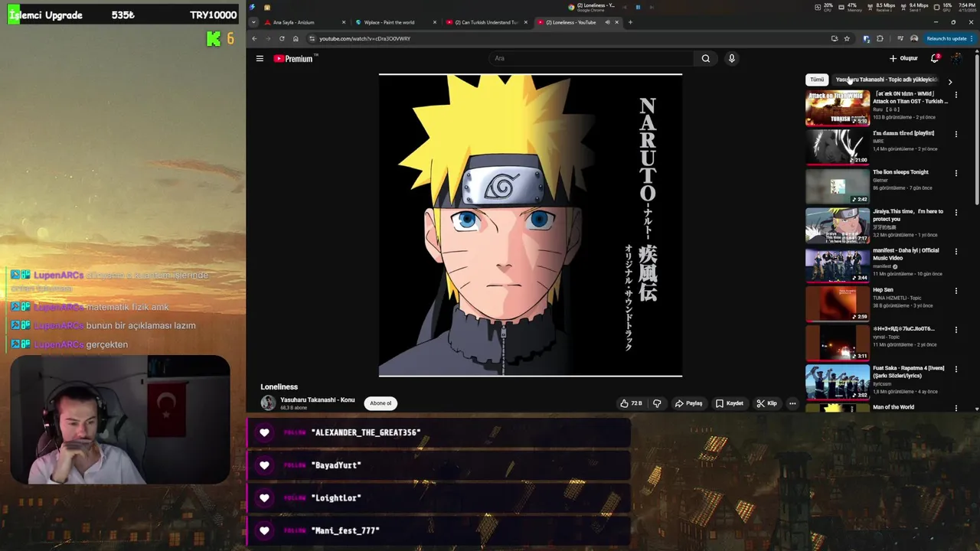Open a new browser tab
Image resolution: width=980 pixels, height=551 pixels.
[x=630, y=22]
